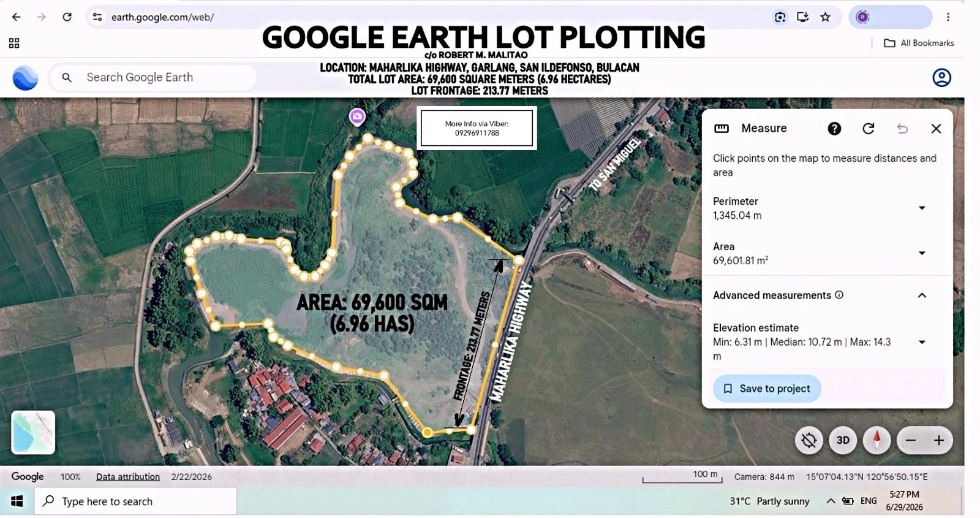Open Data attribution link
The image size is (980, 518).
coord(128,476)
